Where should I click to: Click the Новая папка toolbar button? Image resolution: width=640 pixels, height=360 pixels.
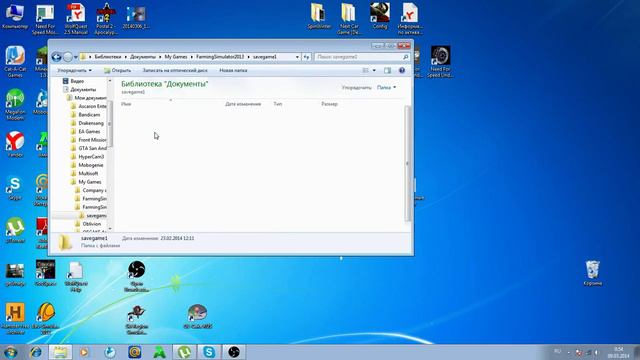233,70
